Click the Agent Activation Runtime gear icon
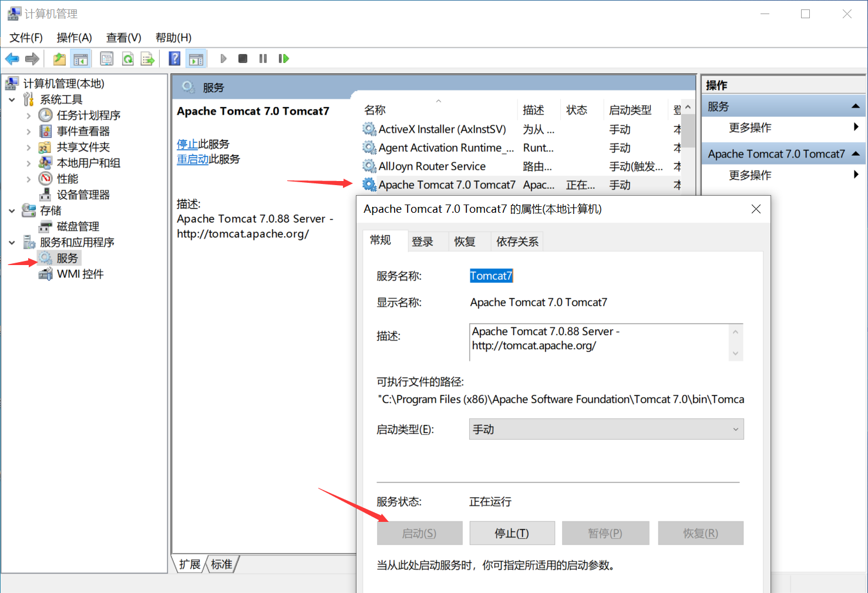Viewport: 868px width, 593px height. pos(369,148)
